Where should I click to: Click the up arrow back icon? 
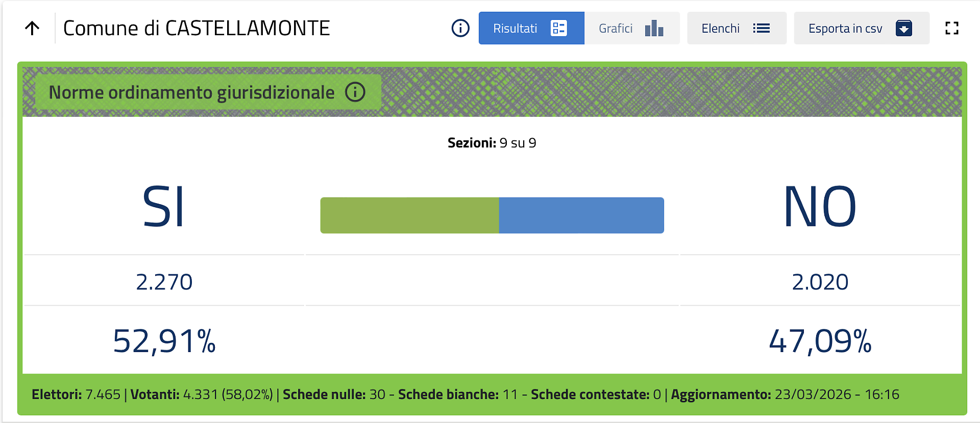coord(32,28)
